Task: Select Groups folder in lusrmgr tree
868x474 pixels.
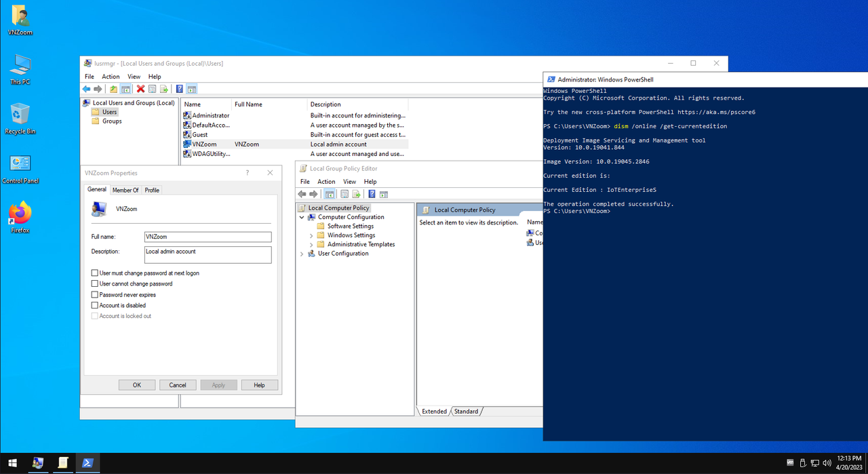Action: [112, 121]
